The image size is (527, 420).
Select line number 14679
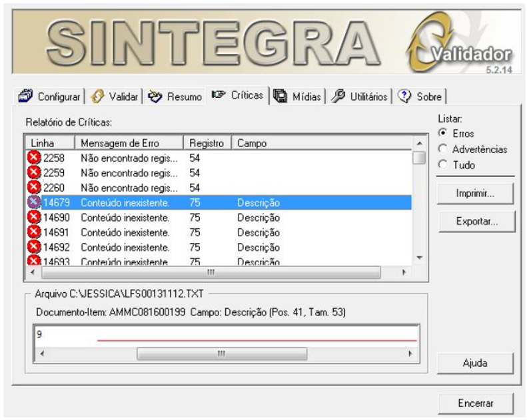tap(57, 202)
